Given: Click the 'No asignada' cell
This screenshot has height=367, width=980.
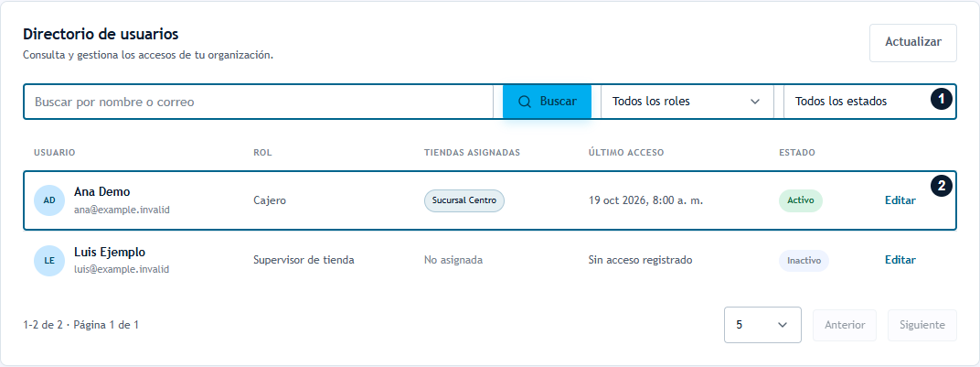Looking at the screenshot, I should point(453,260).
